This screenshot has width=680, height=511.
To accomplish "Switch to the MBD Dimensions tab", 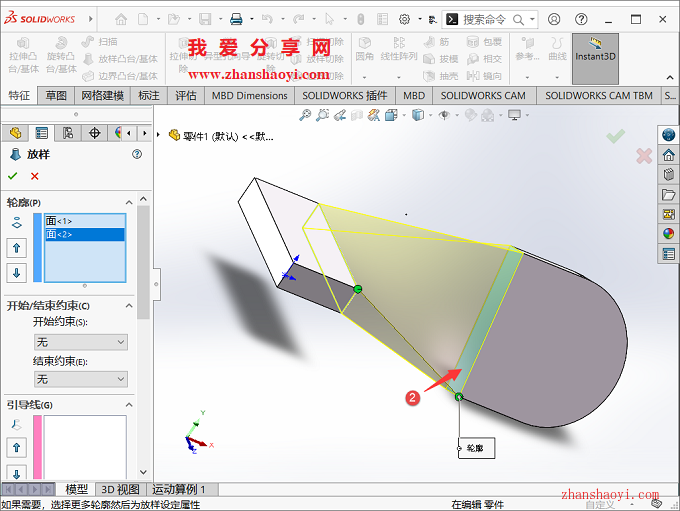I will 250,95.
